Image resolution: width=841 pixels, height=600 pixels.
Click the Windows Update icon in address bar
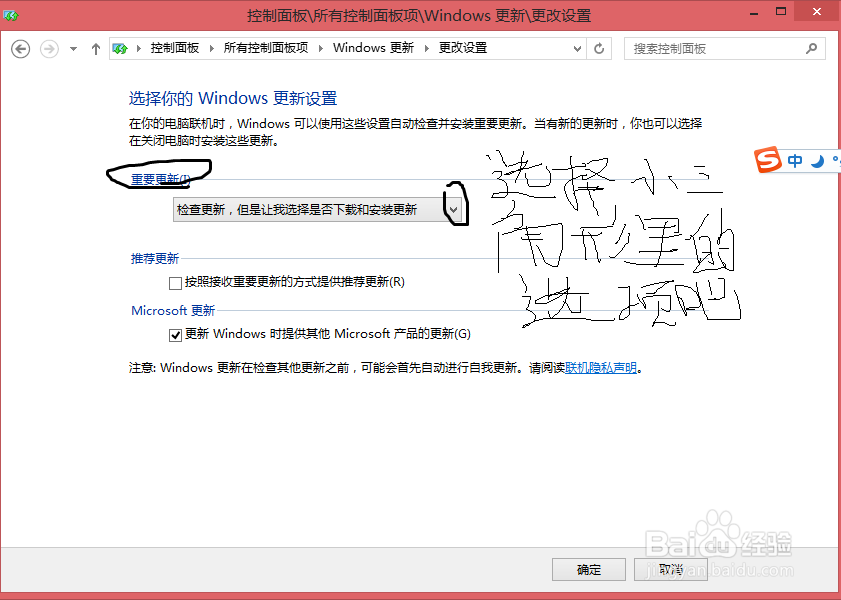pos(120,49)
